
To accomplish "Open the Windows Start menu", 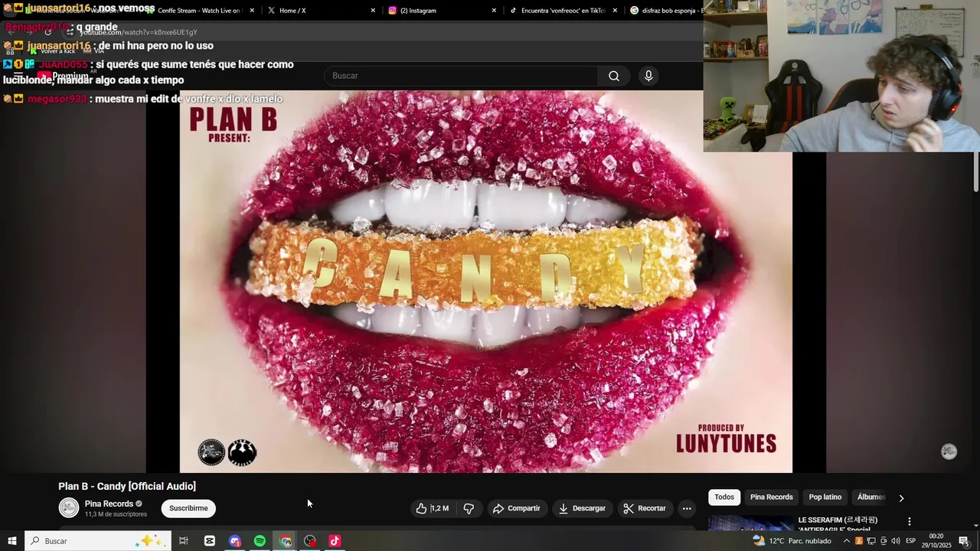I will click(11, 541).
